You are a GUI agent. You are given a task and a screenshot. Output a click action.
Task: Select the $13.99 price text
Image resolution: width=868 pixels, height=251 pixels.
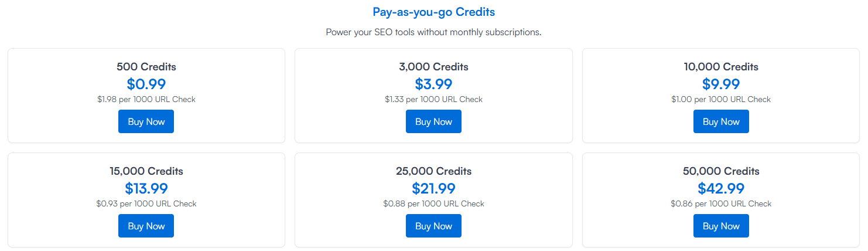146,188
